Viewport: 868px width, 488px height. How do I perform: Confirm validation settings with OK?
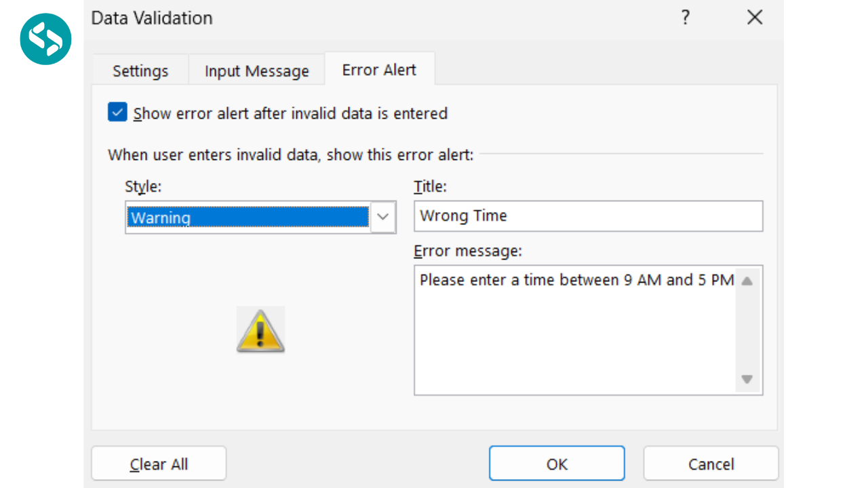[556, 463]
